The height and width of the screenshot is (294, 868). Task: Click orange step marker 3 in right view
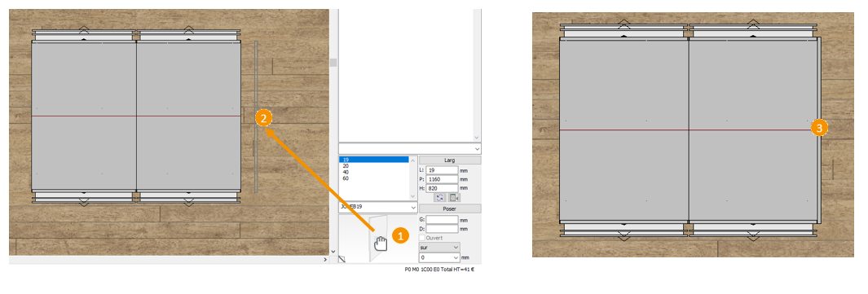[819, 128]
